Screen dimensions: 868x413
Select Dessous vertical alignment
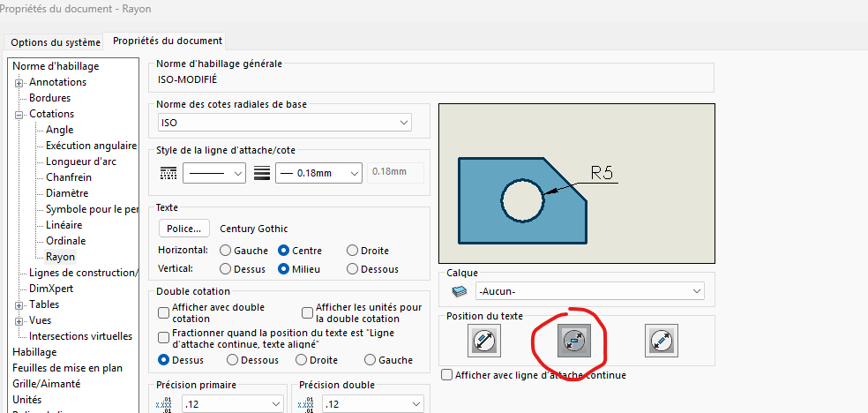point(352,269)
